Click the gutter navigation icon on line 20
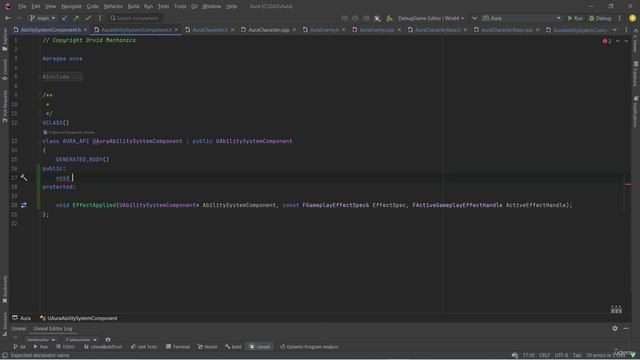The height and width of the screenshot is (360, 640). point(24,205)
